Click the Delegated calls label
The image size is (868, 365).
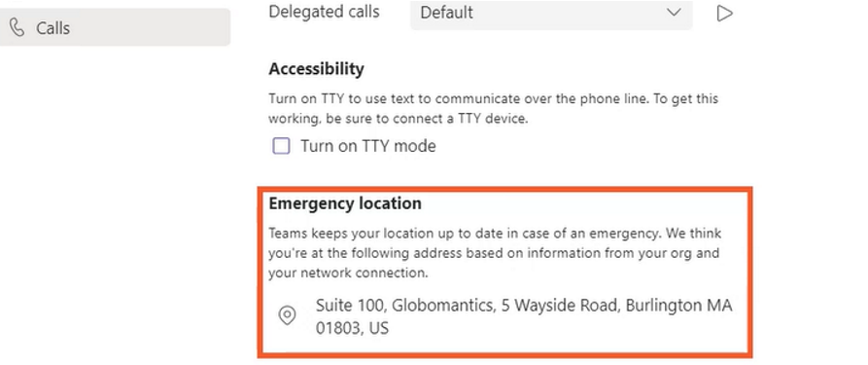pyautogui.click(x=324, y=12)
